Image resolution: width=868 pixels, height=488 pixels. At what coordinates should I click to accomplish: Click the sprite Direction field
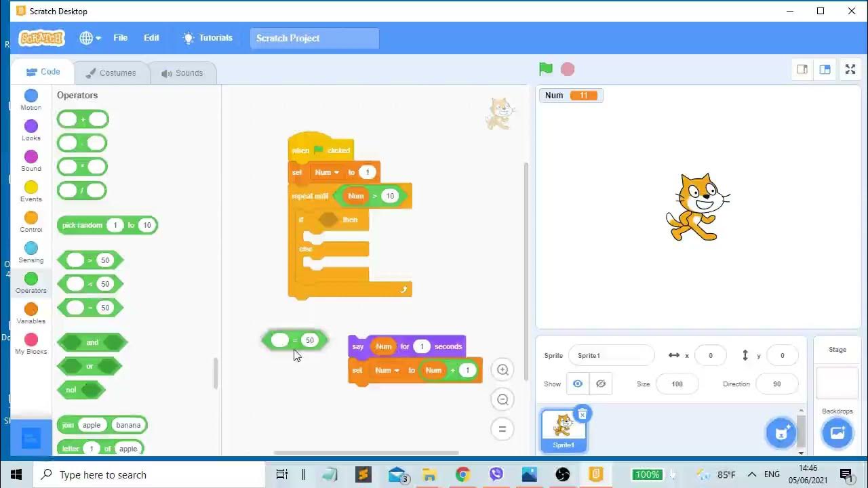click(776, 384)
